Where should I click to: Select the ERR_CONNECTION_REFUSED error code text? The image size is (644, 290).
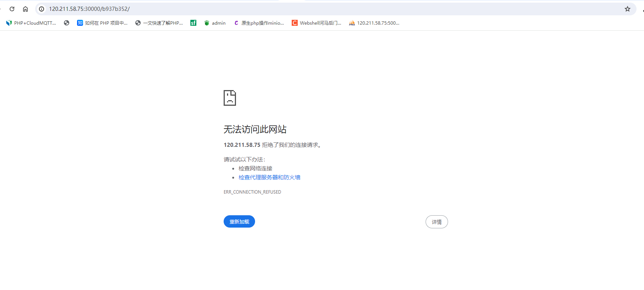point(252,192)
